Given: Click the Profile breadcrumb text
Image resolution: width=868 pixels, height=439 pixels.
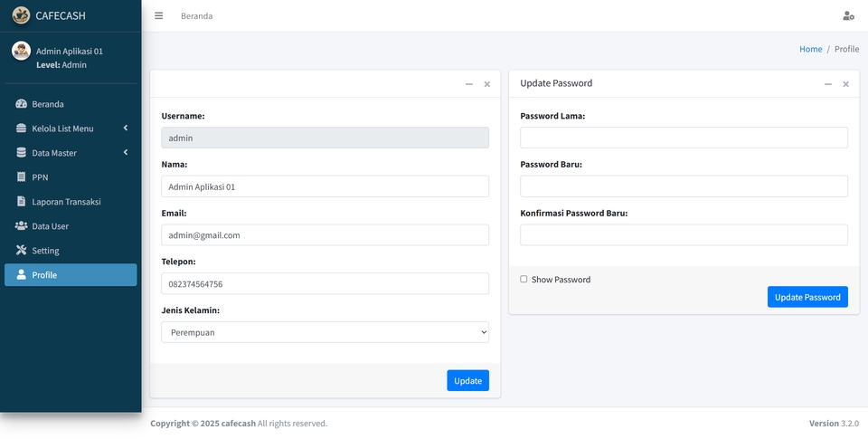Looking at the screenshot, I should click(846, 49).
